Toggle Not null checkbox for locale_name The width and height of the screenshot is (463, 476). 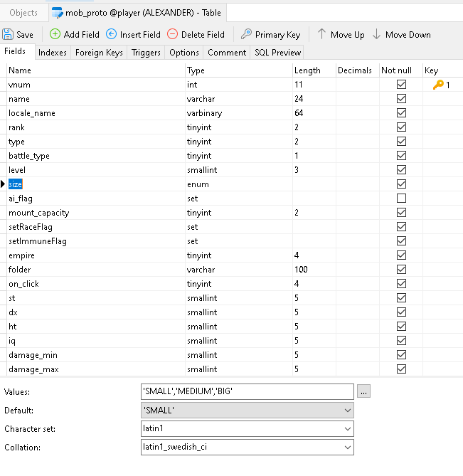[401, 113]
